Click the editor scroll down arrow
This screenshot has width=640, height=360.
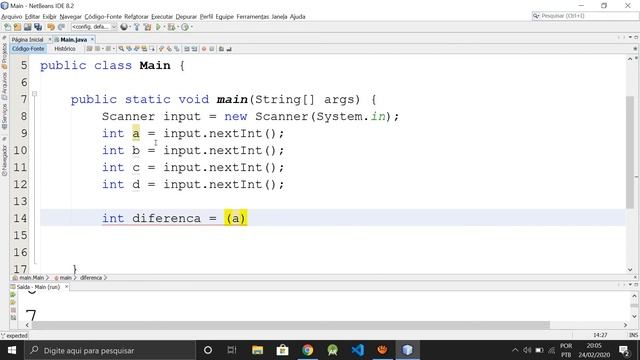[630, 269]
